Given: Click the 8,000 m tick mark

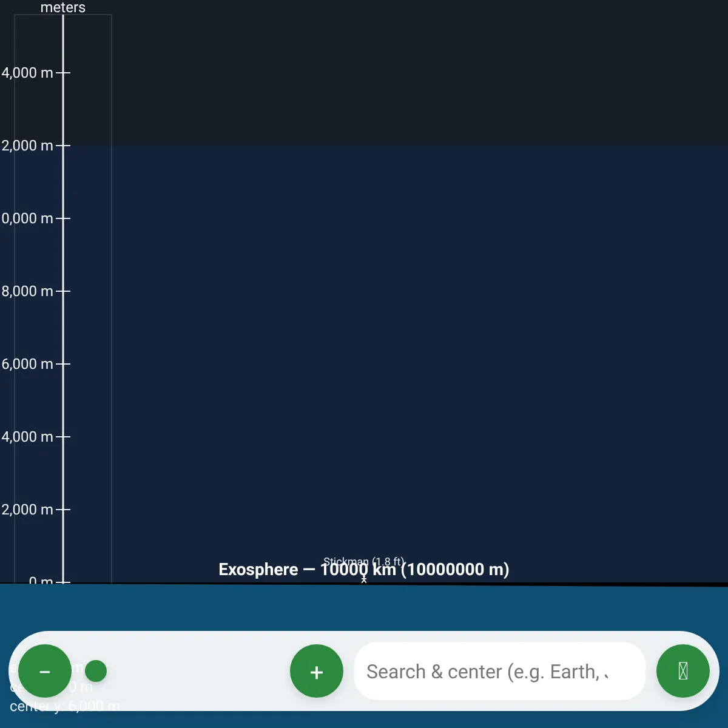Looking at the screenshot, I should (x=64, y=291).
